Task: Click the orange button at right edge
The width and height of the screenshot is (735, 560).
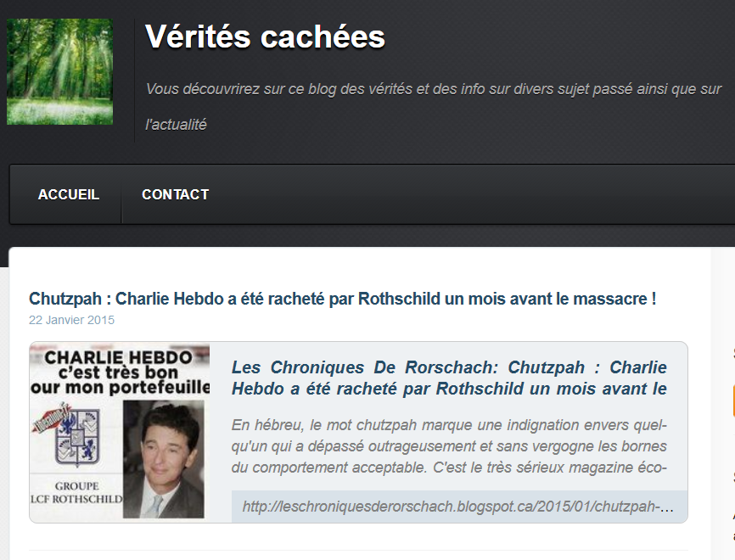Action: point(733,400)
